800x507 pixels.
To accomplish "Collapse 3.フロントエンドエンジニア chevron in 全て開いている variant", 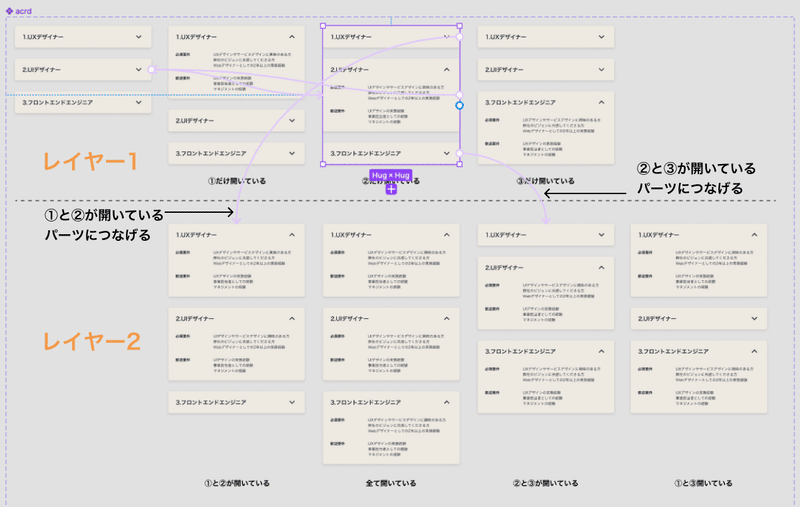I will tap(446, 402).
